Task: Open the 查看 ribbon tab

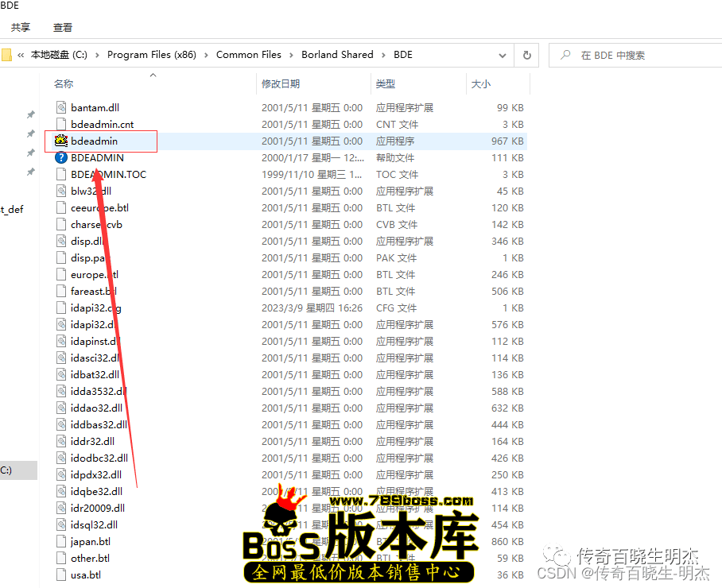Action: 63,27
